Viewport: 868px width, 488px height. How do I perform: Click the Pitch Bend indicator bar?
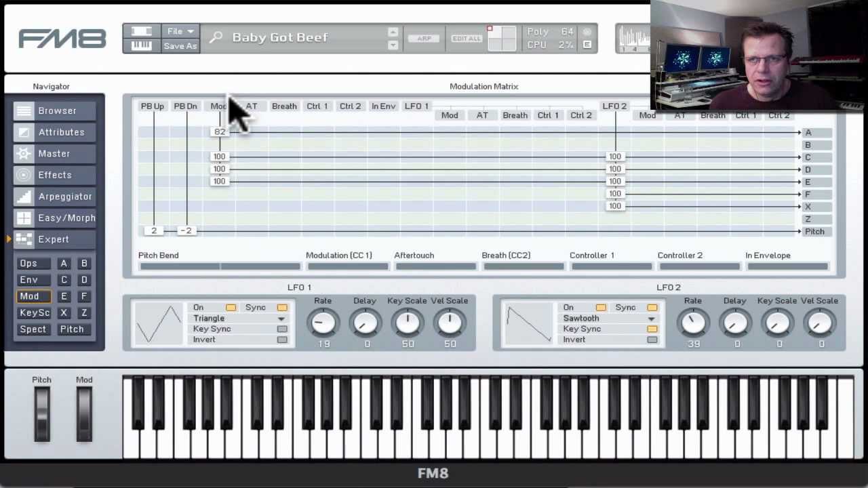point(220,266)
